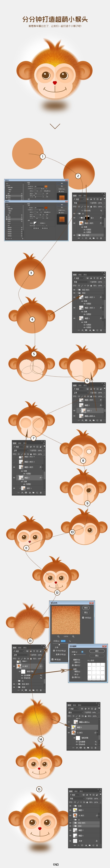Select the 平均分布 radio option
Screen dimensions: 110x868
54,651
